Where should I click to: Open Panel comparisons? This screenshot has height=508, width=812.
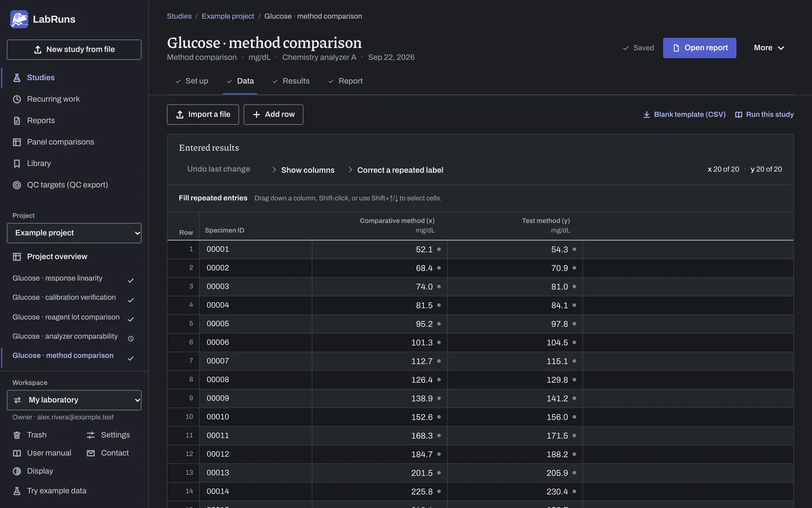coord(74,142)
